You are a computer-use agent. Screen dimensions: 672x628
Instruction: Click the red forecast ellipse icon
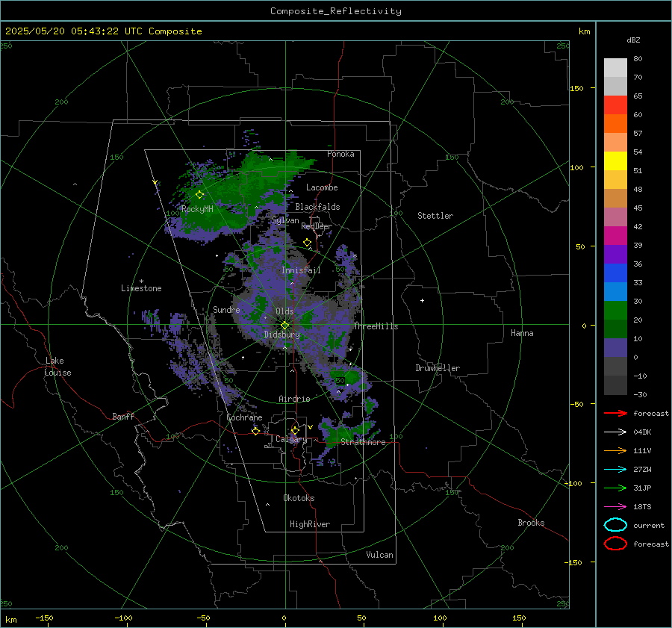pos(615,544)
